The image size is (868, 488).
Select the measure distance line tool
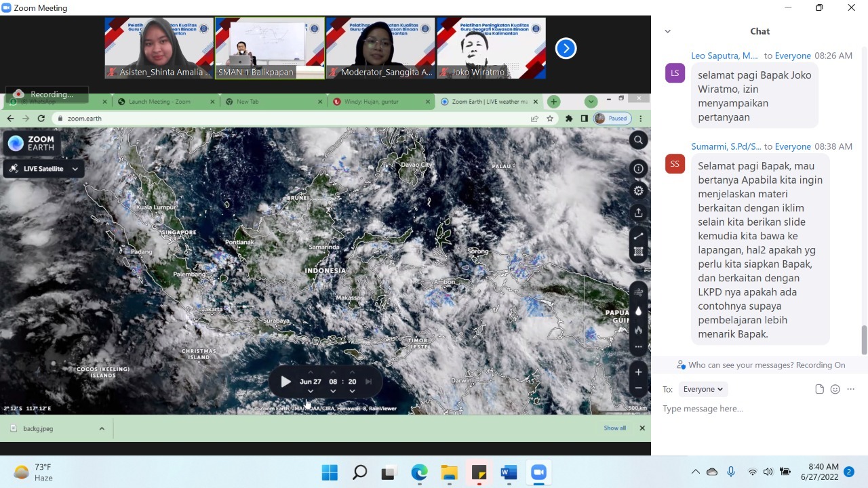[x=638, y=237]
